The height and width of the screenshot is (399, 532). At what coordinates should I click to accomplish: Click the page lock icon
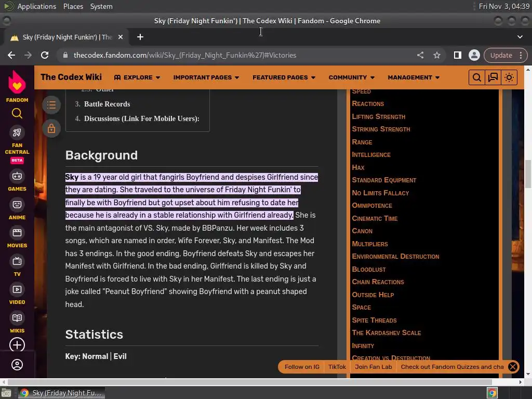click(x=51, y=129)
